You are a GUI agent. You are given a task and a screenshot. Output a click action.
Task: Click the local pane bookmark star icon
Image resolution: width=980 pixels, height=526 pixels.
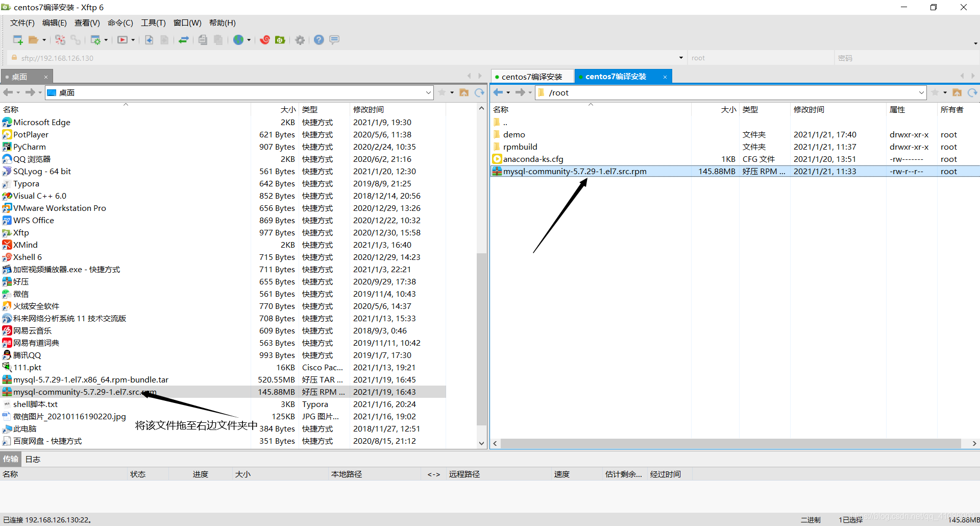[442, 92]
